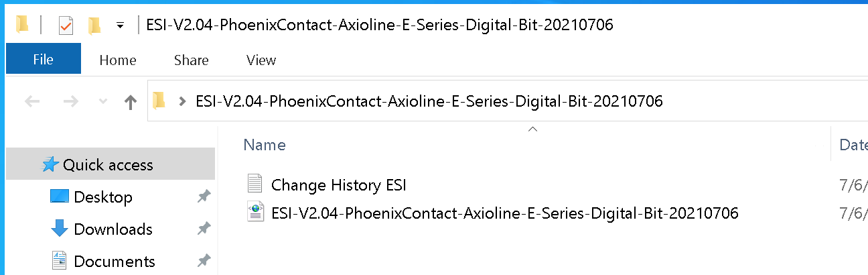Open the File tab
Image resolution: width=868 pixels, height=275 pixels.
tap(43, 60)
